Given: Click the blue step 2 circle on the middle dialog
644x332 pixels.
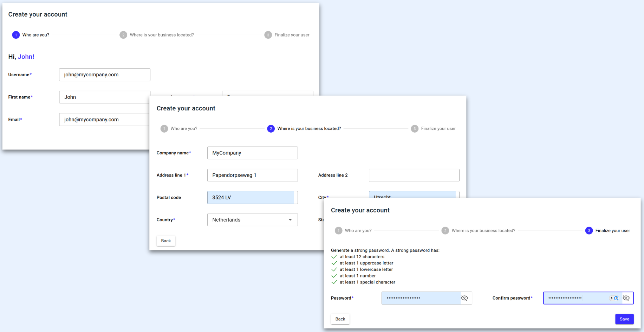Looking at the screenshot, I should (x=271, y=128).
